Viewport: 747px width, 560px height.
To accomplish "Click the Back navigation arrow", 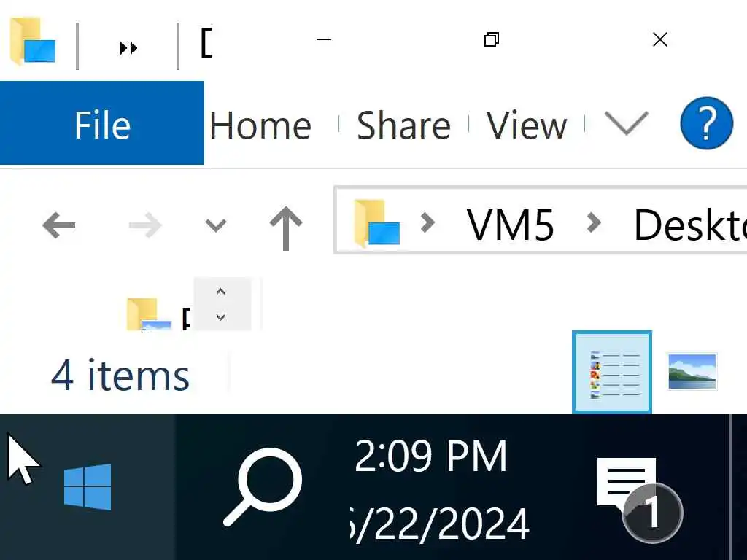I will (59, 225).
